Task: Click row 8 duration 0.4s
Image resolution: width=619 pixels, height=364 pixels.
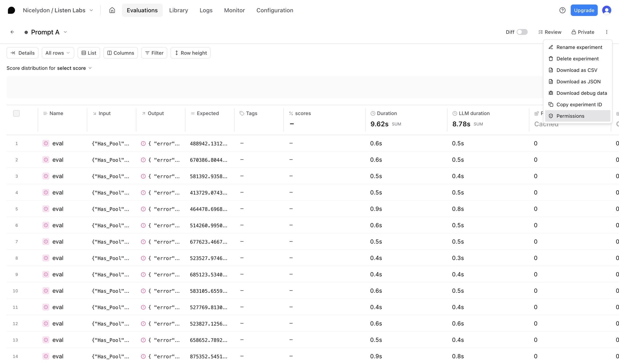Action: [376, 258]
